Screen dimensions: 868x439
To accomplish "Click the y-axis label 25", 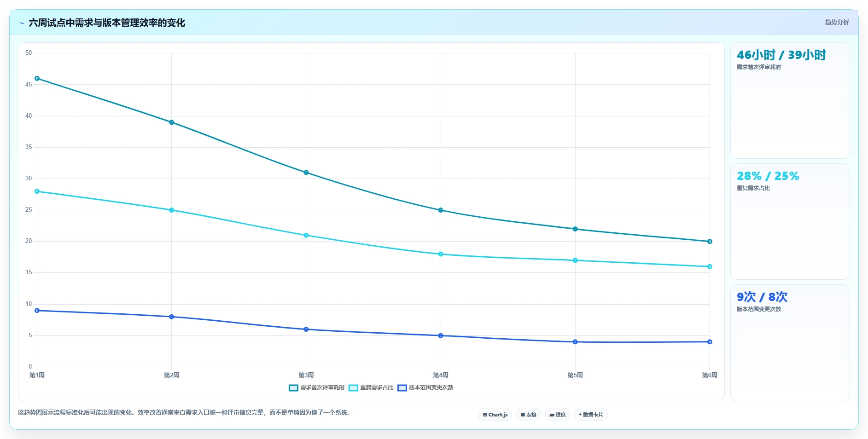I will [x=29, y=210].
